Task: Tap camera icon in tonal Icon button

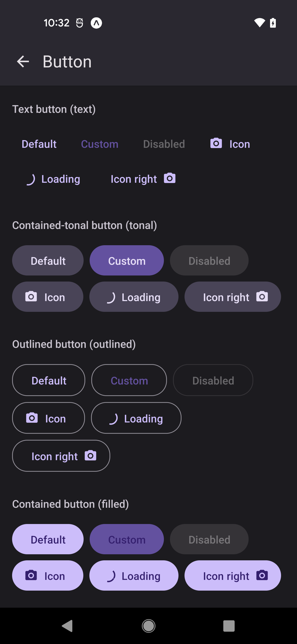Action: [x=31, y=296]
